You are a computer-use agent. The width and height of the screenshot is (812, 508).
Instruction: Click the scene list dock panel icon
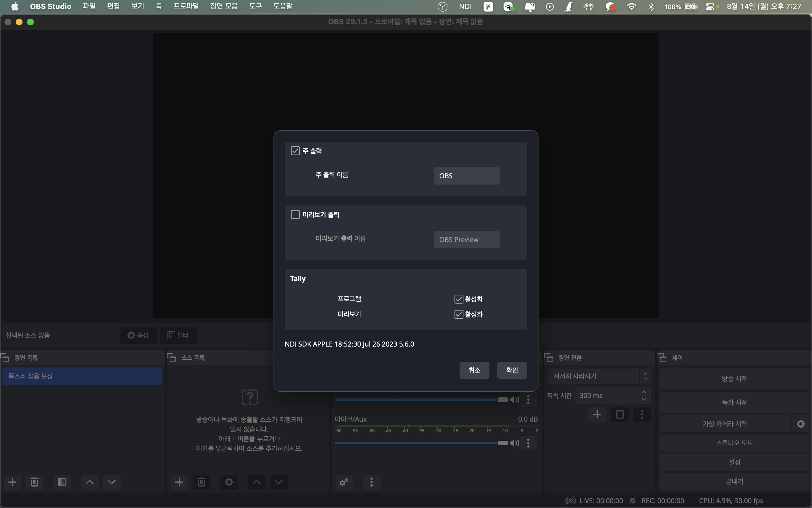(5, 358)
